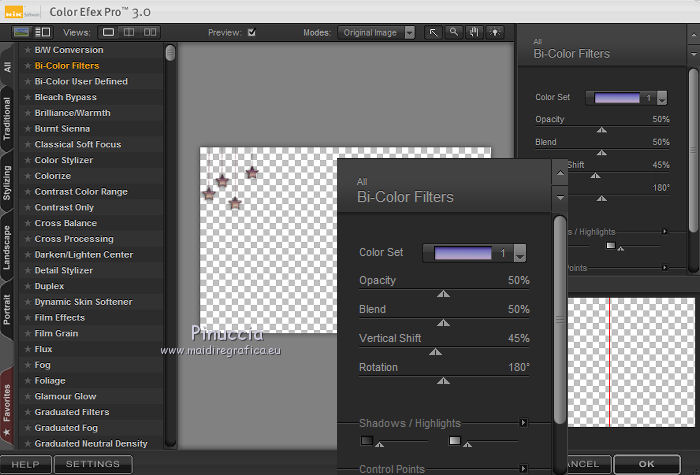
Task: Click the star icon on Favorites tab
Action: [7, 432]
